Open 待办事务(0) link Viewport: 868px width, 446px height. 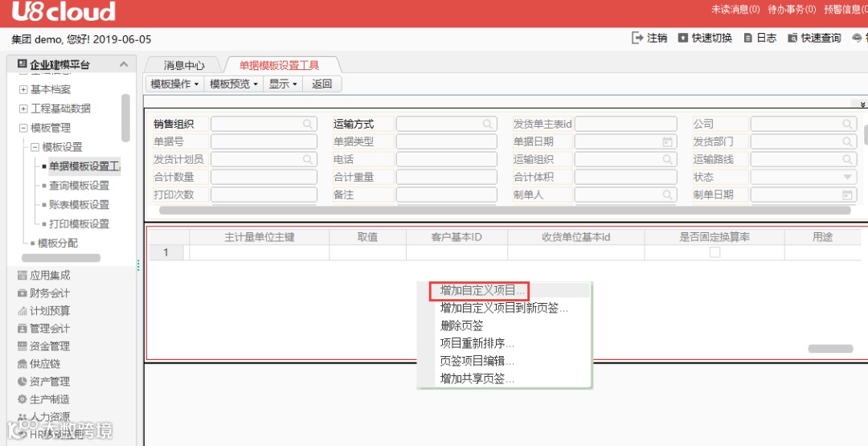click(x=792, y=10)
